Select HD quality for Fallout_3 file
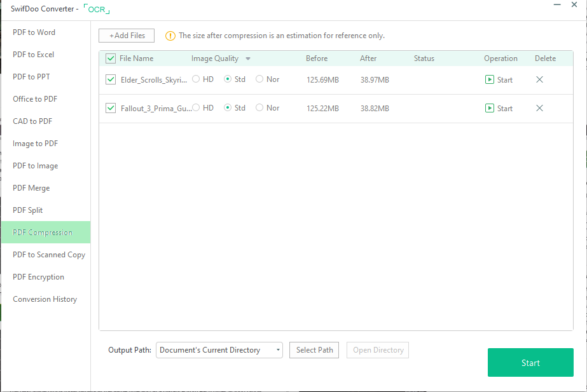This screenshot has height=392, width=587. click(x=196, y=108)
